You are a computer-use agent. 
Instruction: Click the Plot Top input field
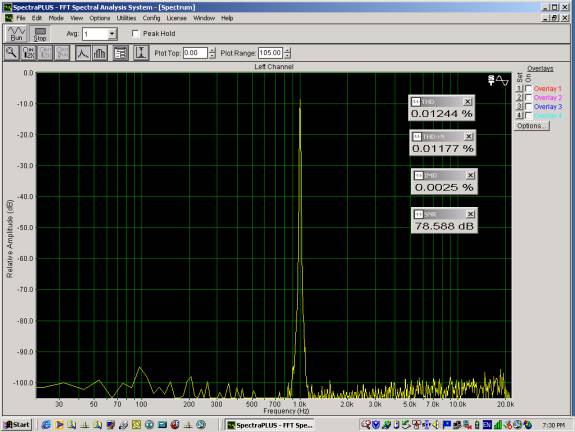tap(195, 53)
